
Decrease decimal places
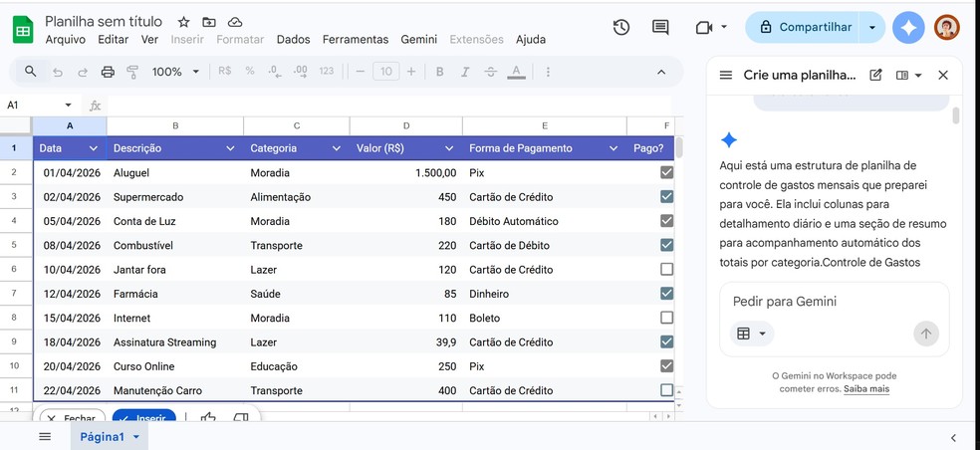tap(274, 72)
